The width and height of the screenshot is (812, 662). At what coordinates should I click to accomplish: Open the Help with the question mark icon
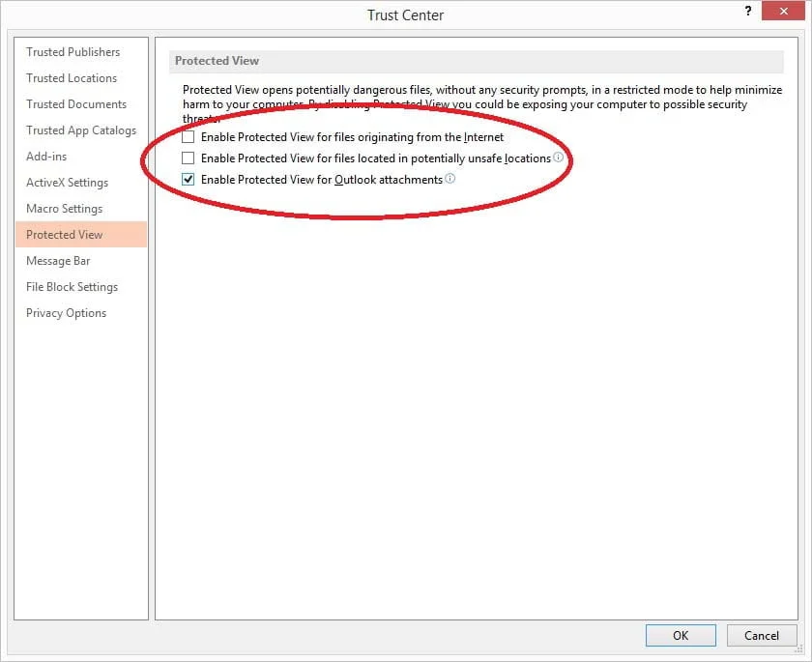[747, 11]
